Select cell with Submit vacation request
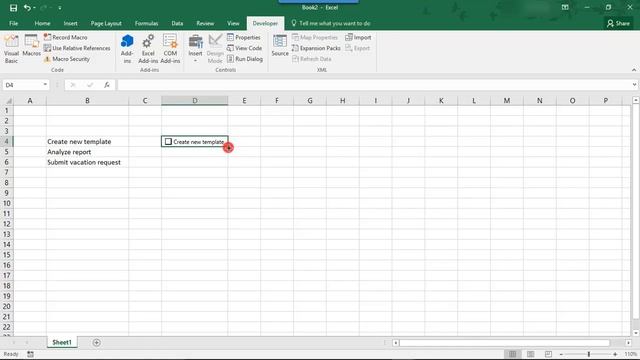This screenshot has height=360, width=640. 87,162
